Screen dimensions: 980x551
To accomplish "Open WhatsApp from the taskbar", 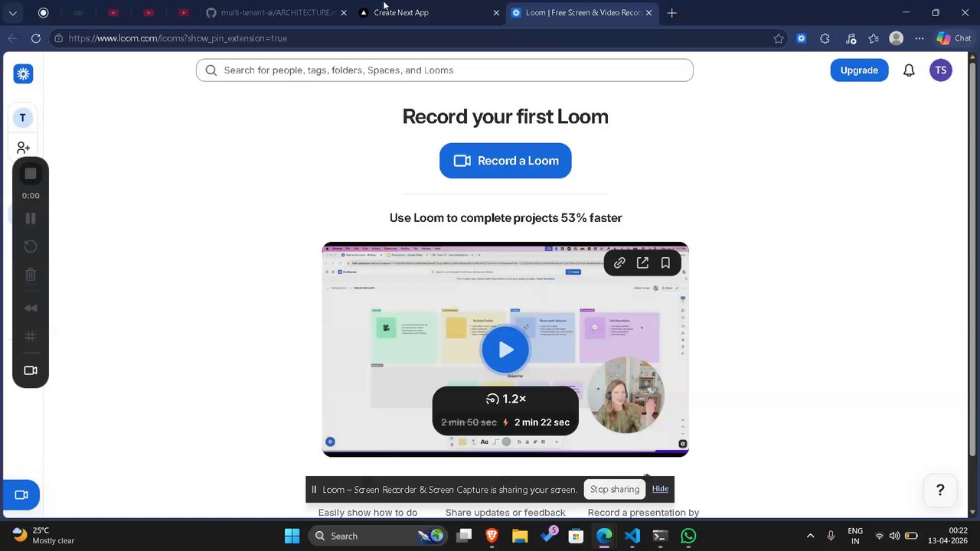I will click(x=688, y=536).
